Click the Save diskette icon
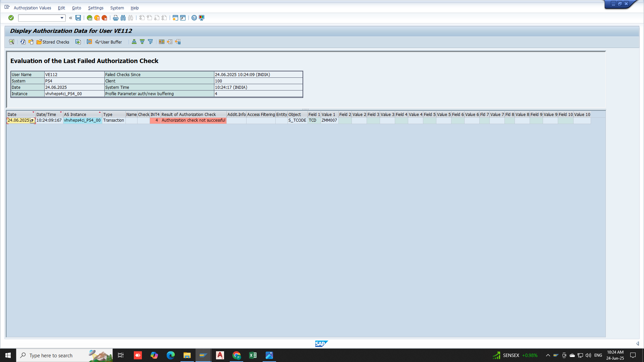 pos(78,18)
